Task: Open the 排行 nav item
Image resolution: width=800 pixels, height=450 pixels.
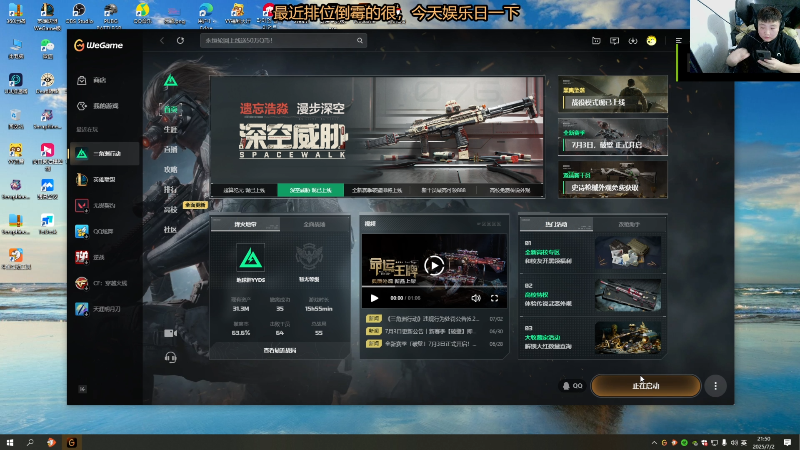Action: pyautogui.click(x=170, y=189)
